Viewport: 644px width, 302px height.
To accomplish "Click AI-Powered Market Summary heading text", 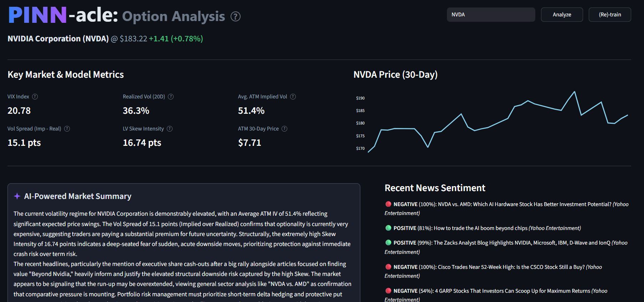I will [78, 196].
